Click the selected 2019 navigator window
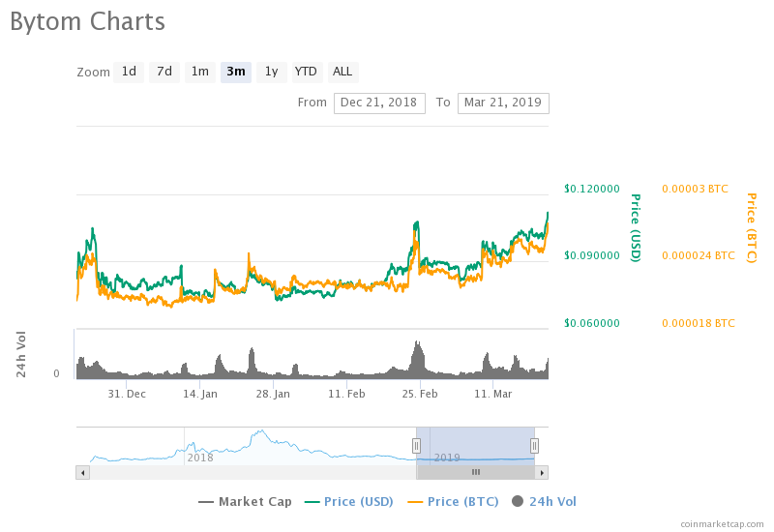The height and width of the screenshot is (532, 774). pos(475,447)
